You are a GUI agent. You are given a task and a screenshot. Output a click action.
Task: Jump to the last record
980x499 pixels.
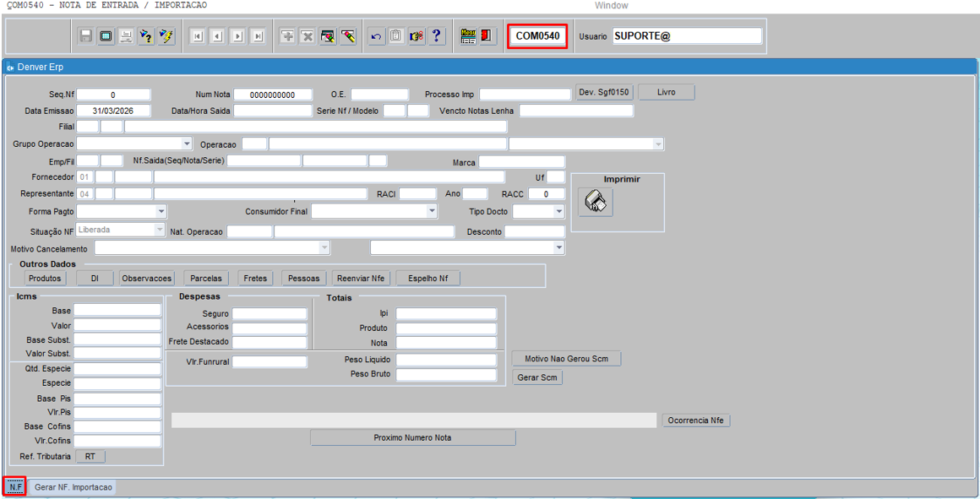[258, 36]
